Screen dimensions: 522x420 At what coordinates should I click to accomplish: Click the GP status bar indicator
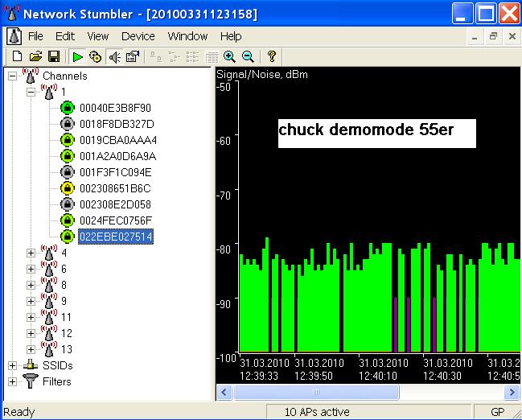(498, 412)
